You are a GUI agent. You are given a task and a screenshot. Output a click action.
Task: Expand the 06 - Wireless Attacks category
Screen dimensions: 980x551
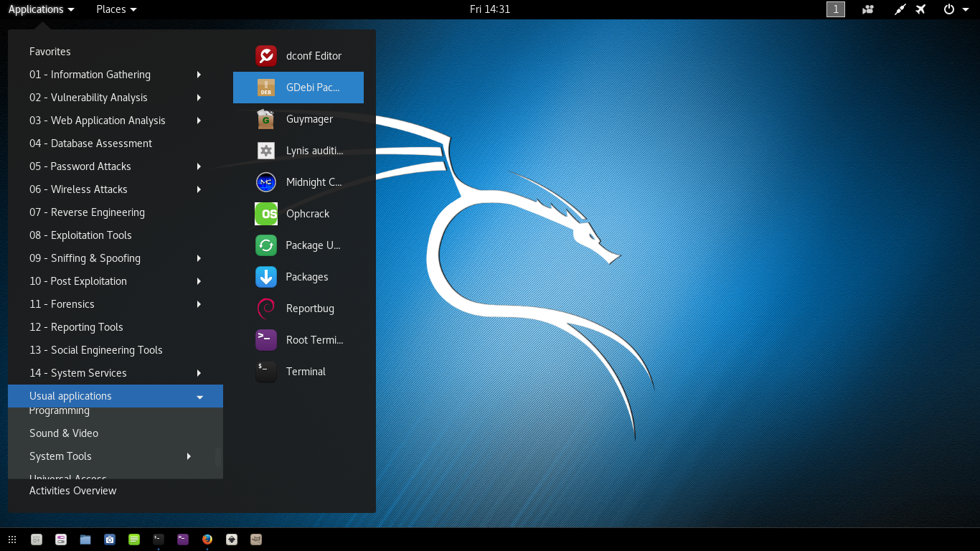point(80,189)
